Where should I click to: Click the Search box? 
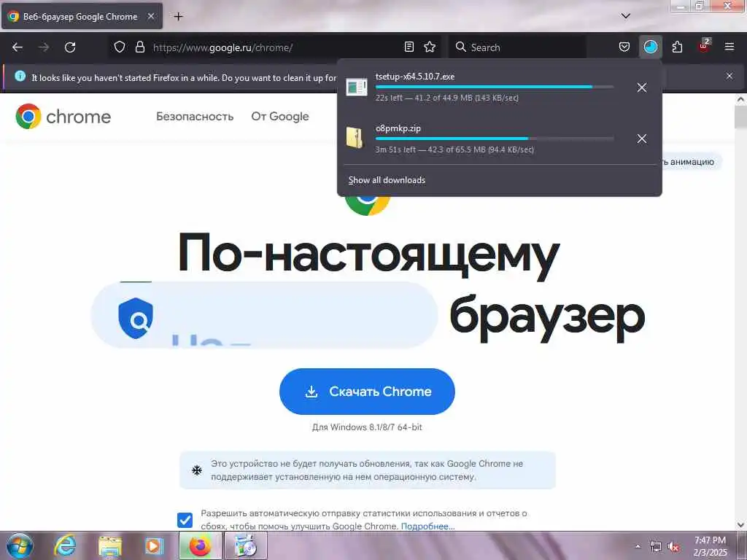coord(518,47)
